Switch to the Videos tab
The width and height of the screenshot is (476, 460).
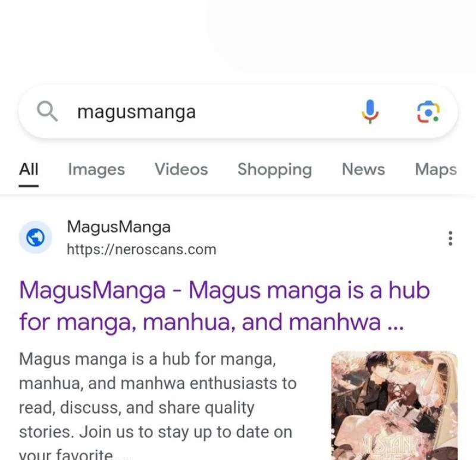181,169
